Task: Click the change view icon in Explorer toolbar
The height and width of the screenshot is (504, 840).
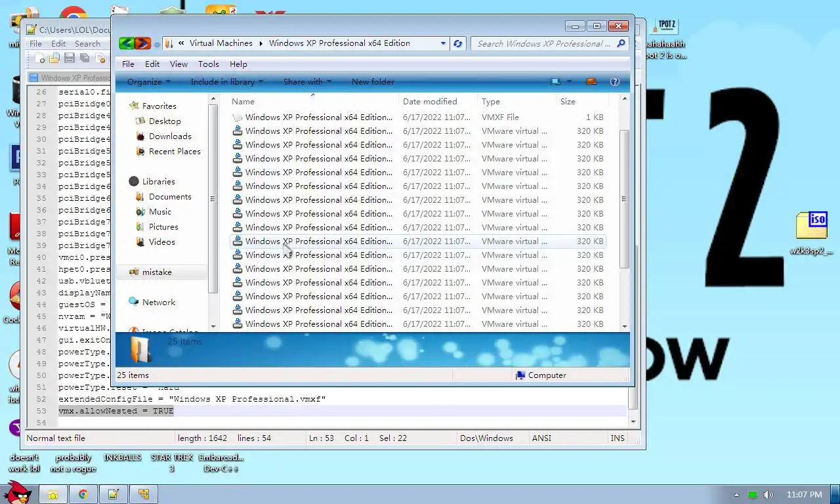Action: 555,82
